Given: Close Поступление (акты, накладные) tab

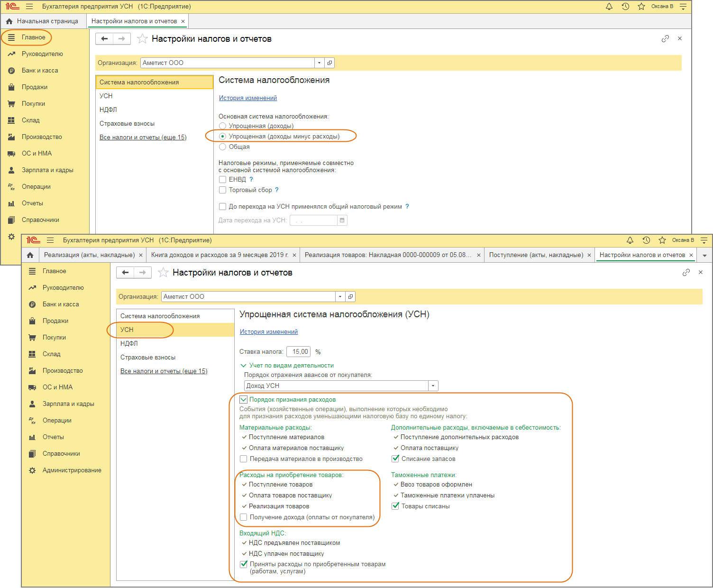Looking at the screenshot, I should tap(589, 255).
